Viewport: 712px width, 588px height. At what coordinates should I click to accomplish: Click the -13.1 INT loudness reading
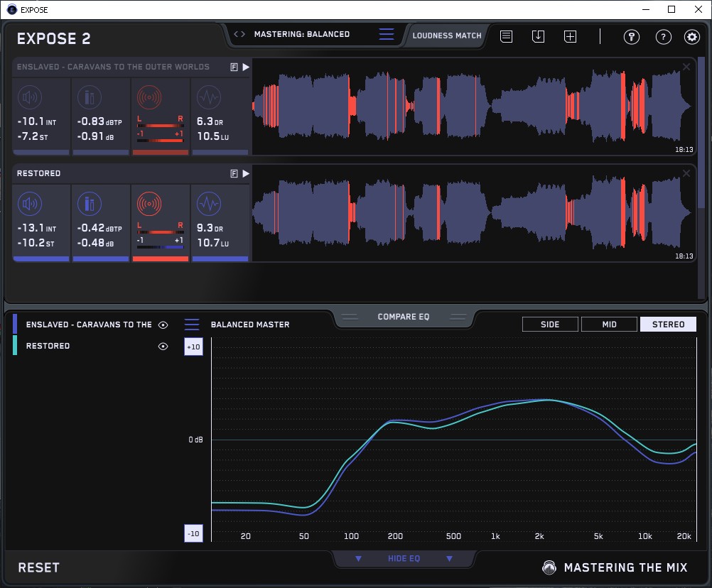click(x=37, y=228)
